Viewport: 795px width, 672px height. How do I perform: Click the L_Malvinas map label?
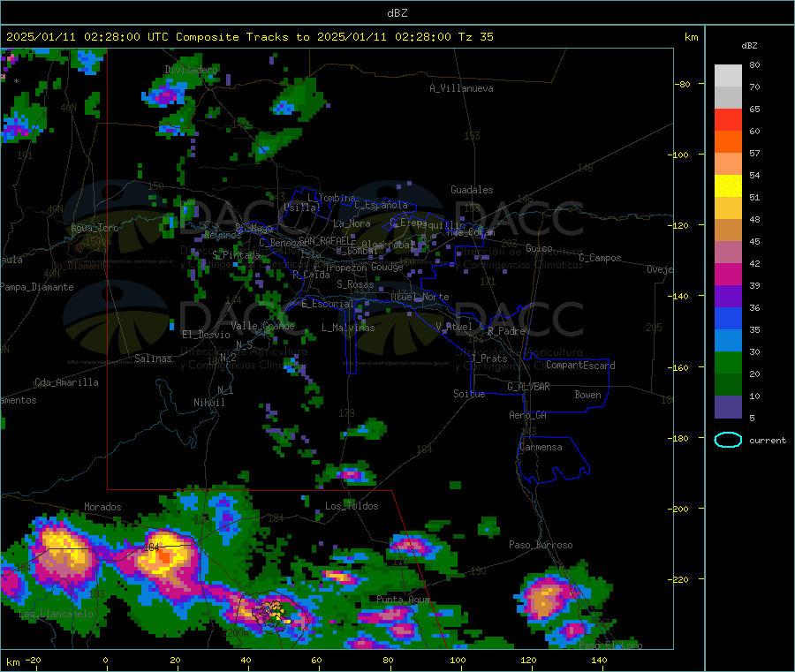tap(348, 328)
